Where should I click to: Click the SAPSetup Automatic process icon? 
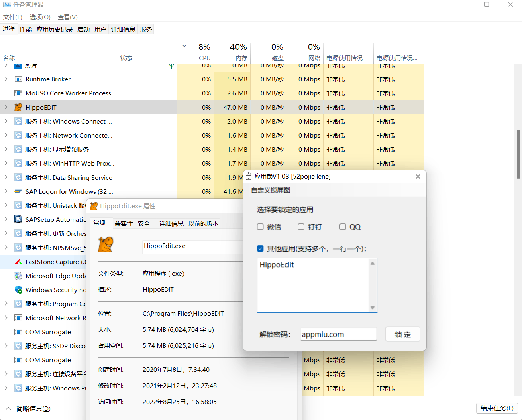(x=18, y=219)
